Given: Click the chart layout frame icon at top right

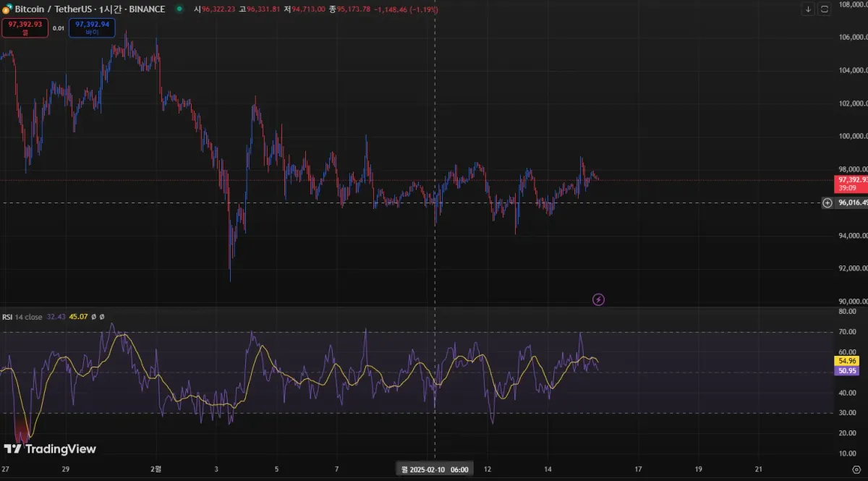Looking at the screenshot, I should 825,9.
